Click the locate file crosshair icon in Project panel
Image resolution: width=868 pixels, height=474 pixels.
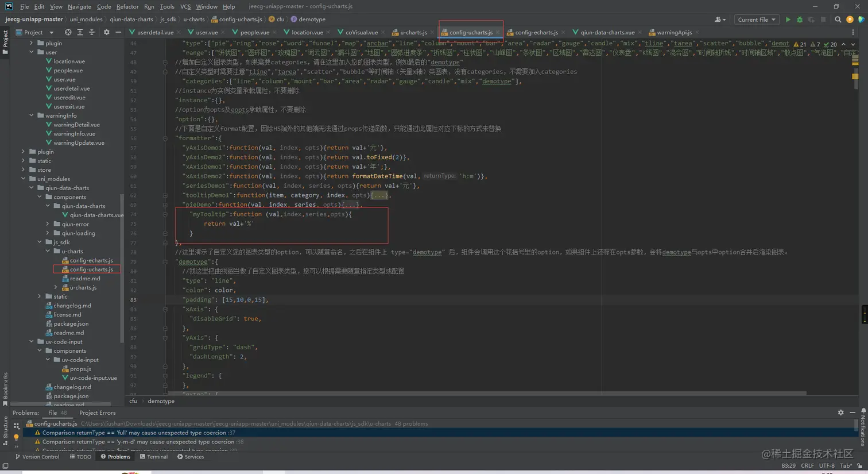coord(68,33)
